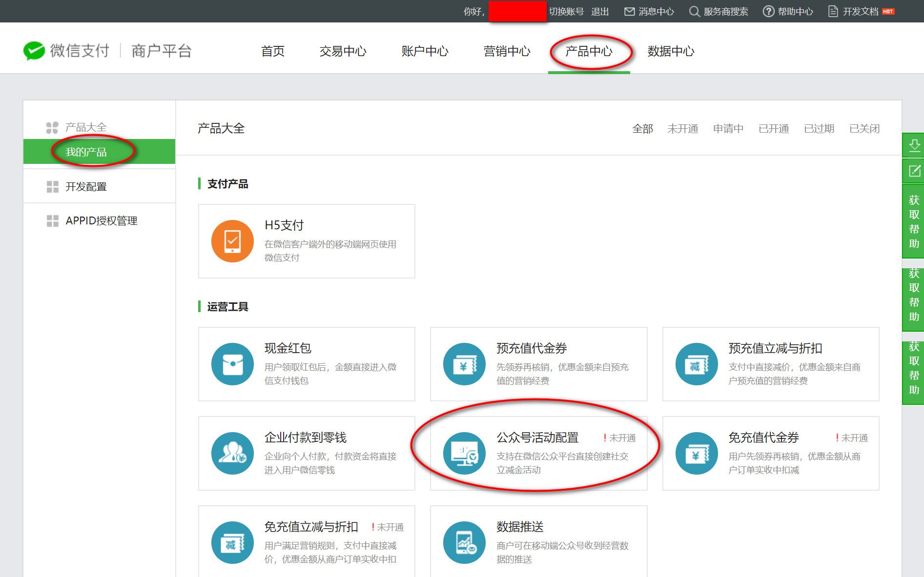Click the download icon on right sidebar

click(914, 145)
